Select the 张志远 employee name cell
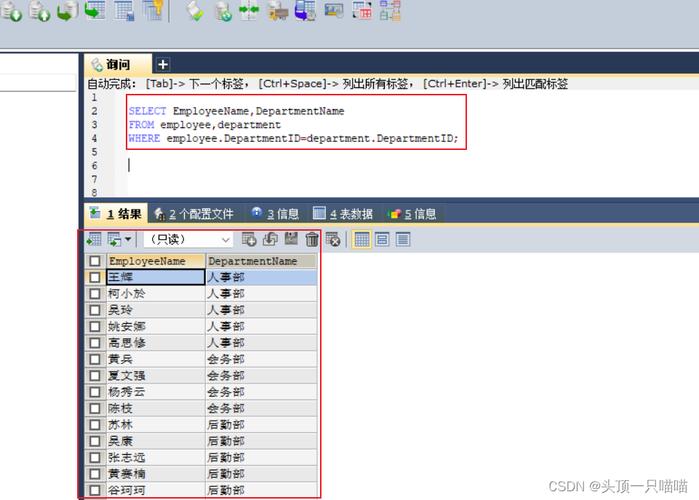699x500 pixels. 156,458
